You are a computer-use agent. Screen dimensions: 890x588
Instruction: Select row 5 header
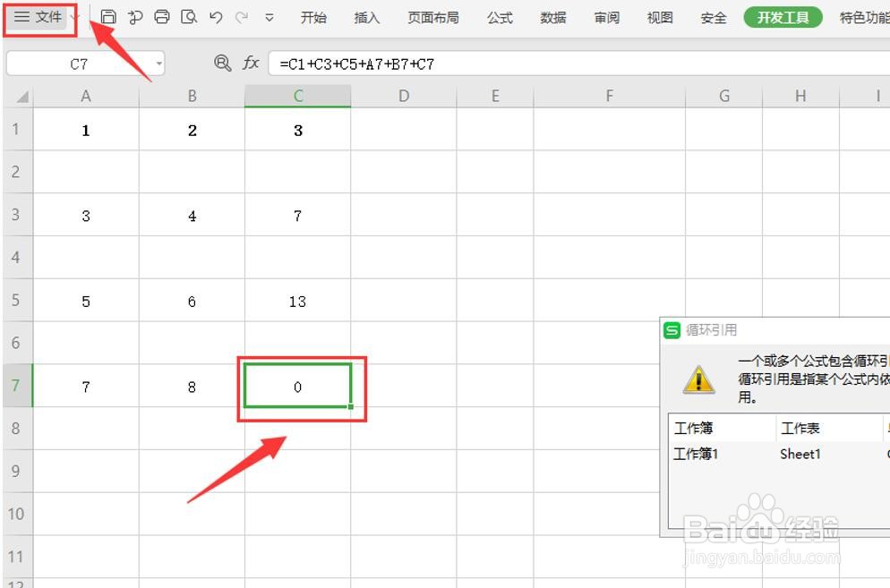tap(16, 300)
